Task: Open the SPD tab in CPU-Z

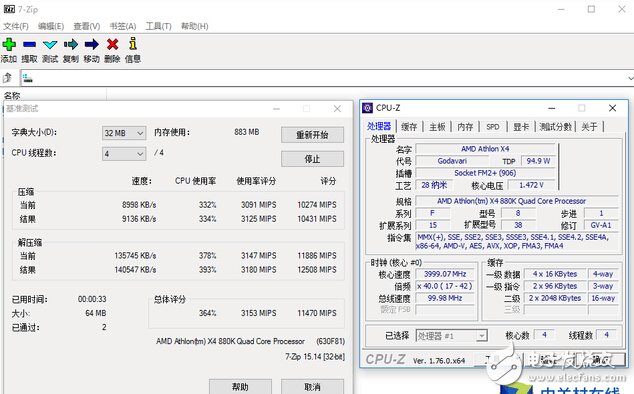Action: point(492,127)
